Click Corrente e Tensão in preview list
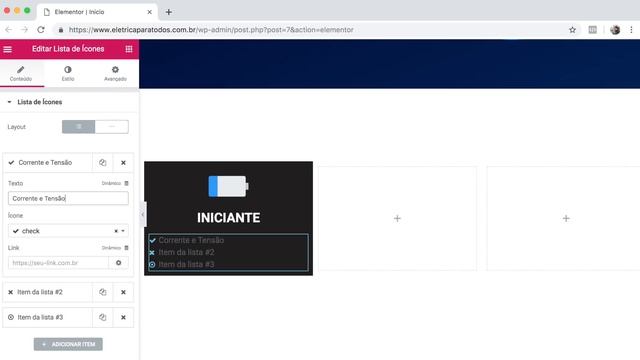This screenshot has width=640, height=360. [x=191, y=240]
